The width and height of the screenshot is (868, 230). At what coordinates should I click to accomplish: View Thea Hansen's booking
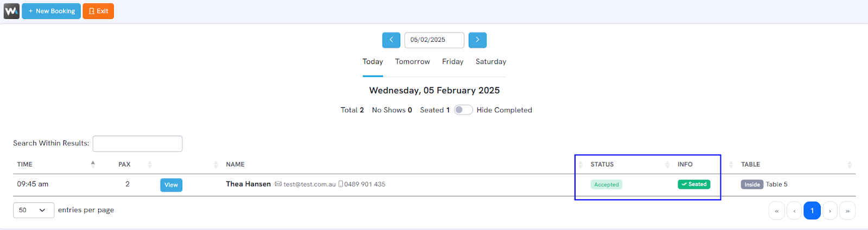click(171, 185)
